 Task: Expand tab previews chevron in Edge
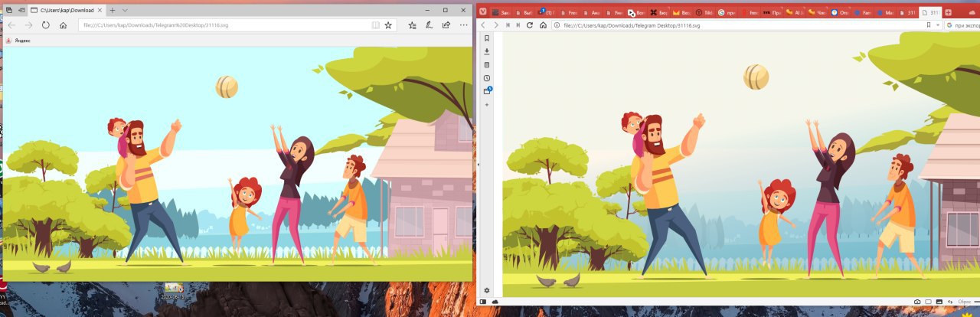pos(125,10)
